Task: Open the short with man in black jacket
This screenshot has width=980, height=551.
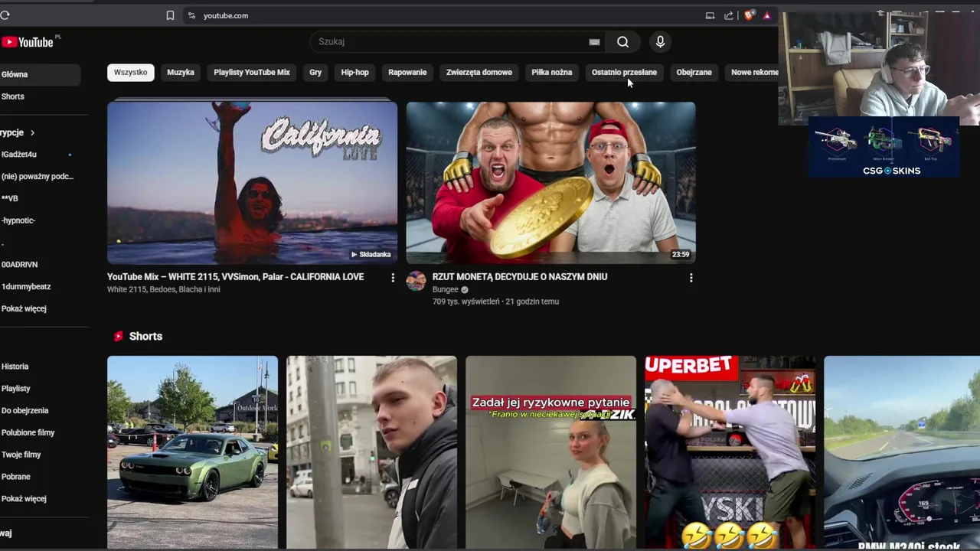Action: [x=371, y=452]
